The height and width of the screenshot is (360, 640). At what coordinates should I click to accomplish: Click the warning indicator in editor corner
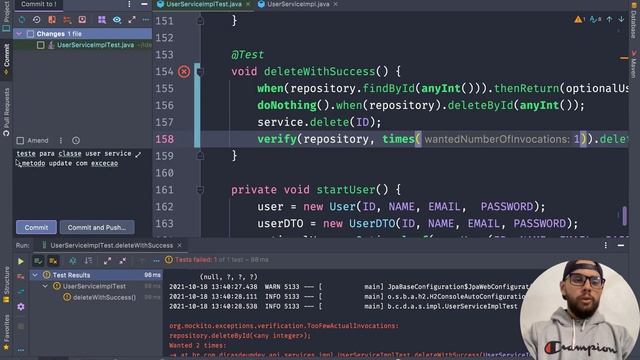tap(580, 19)
